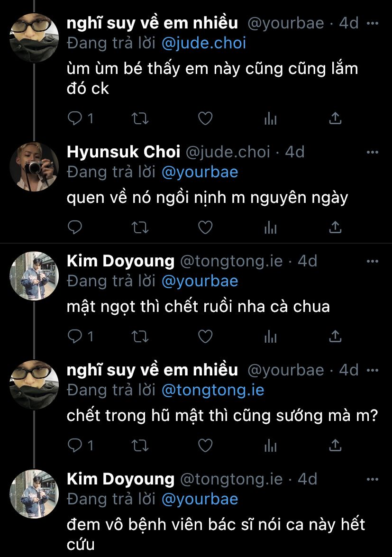Open the @jude.choi mention link
392x557 pixels.
click(204, 43)
